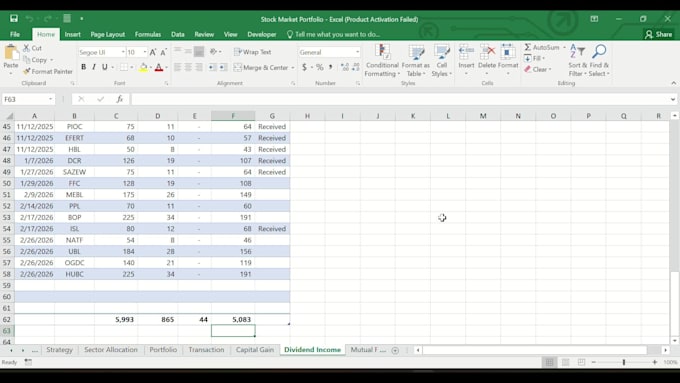Toggle Bold formatting
680x383 pixels.
83,67
